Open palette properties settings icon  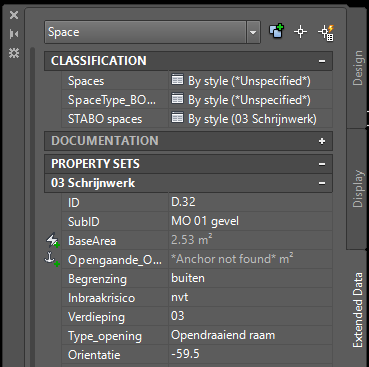[14, 53]
